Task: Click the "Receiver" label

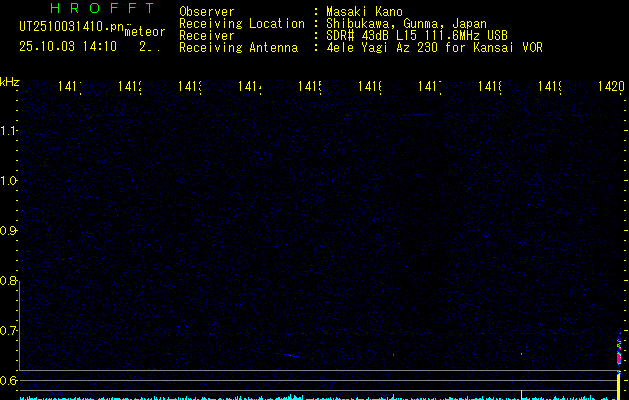Action: click(x=207, y=36)
